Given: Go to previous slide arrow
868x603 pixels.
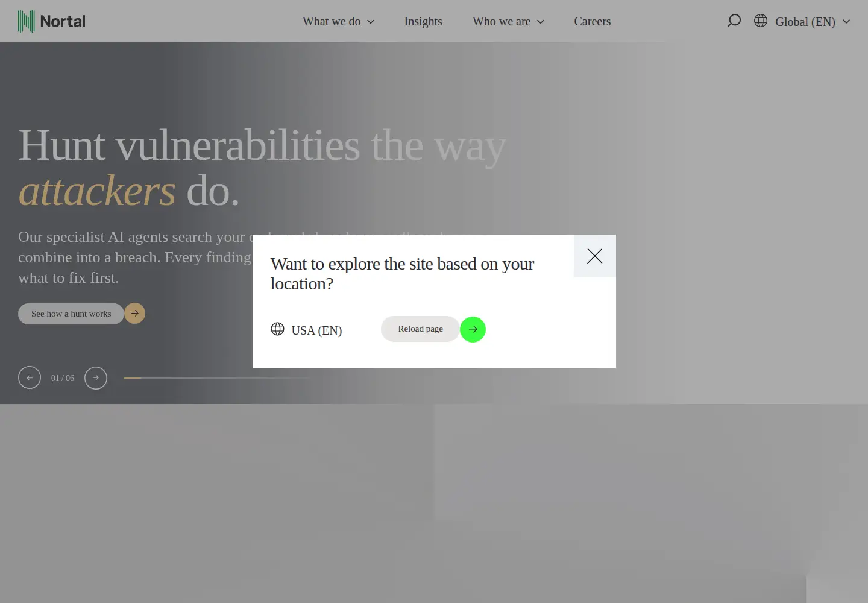Looking at the screenshot, I should coord(30,378).
